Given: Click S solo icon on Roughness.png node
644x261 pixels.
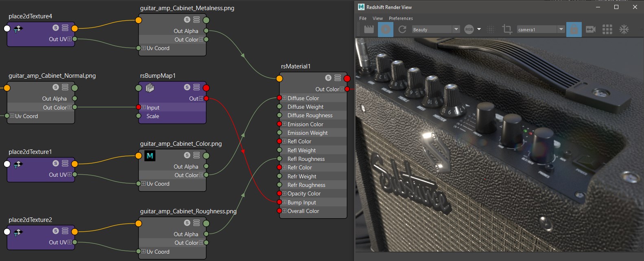Looking at the screenshot, I should point(187,223).
